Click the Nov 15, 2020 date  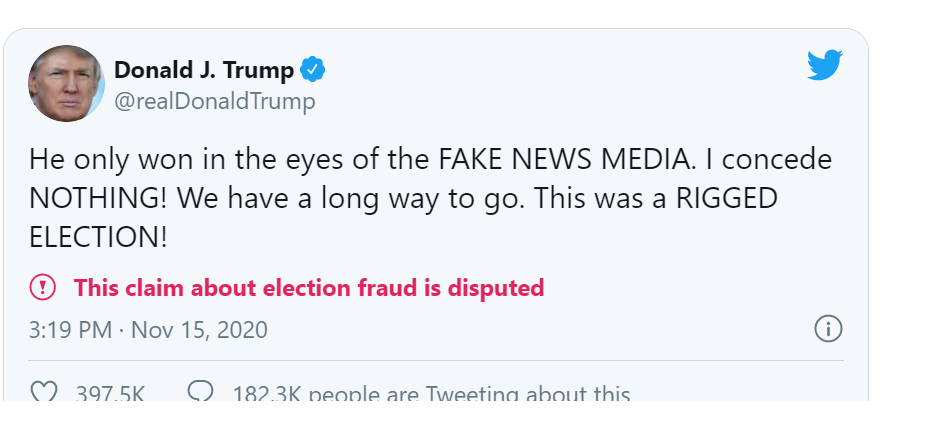[199, 329]
